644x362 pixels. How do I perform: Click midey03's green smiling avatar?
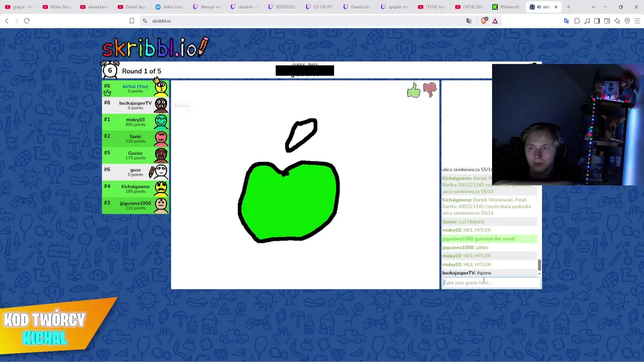tap(161, 122)
